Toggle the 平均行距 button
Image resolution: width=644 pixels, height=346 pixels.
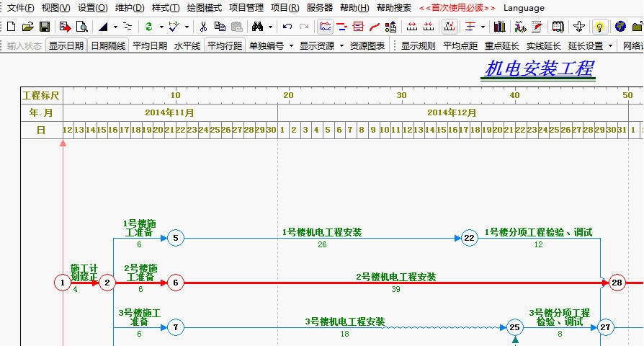[225, 45]
